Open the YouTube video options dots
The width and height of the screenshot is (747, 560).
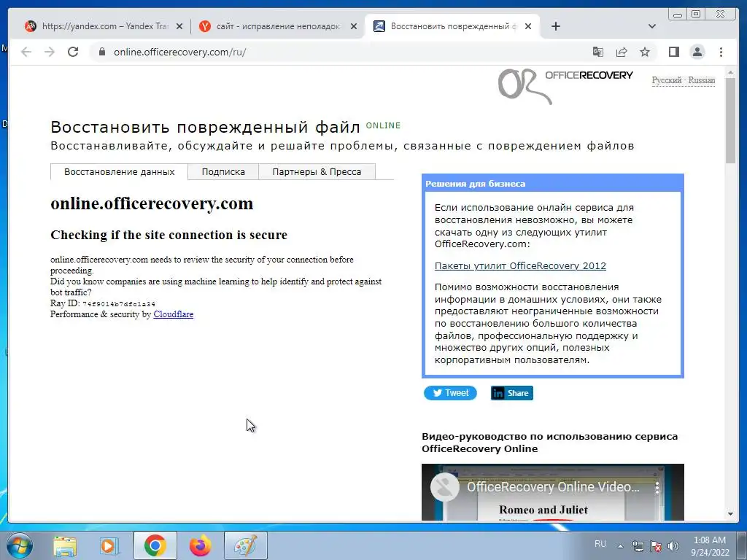[657, 487]
